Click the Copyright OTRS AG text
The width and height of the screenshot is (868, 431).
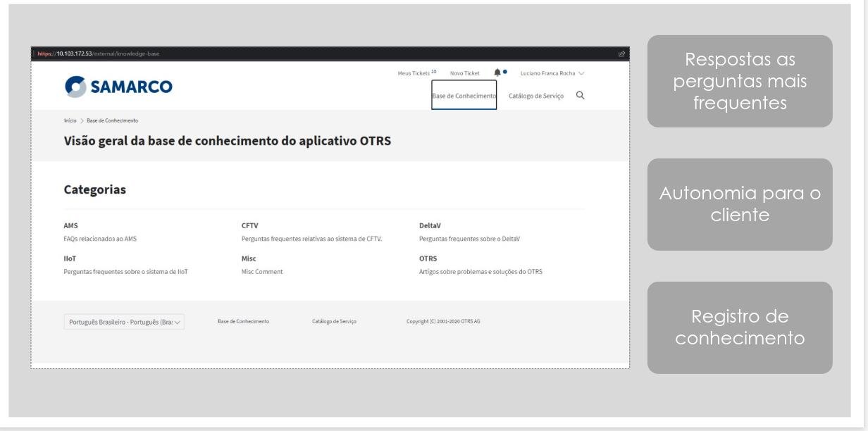point(443,321)
